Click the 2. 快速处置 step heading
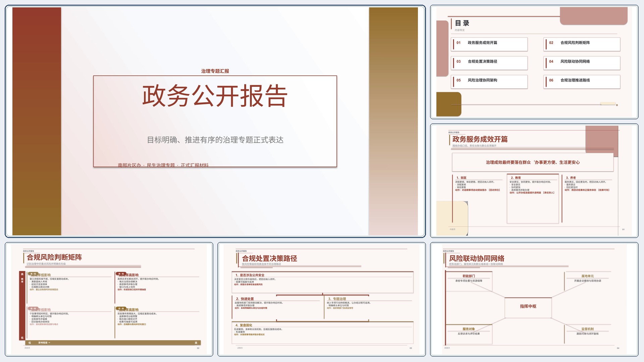 [245, 299]
